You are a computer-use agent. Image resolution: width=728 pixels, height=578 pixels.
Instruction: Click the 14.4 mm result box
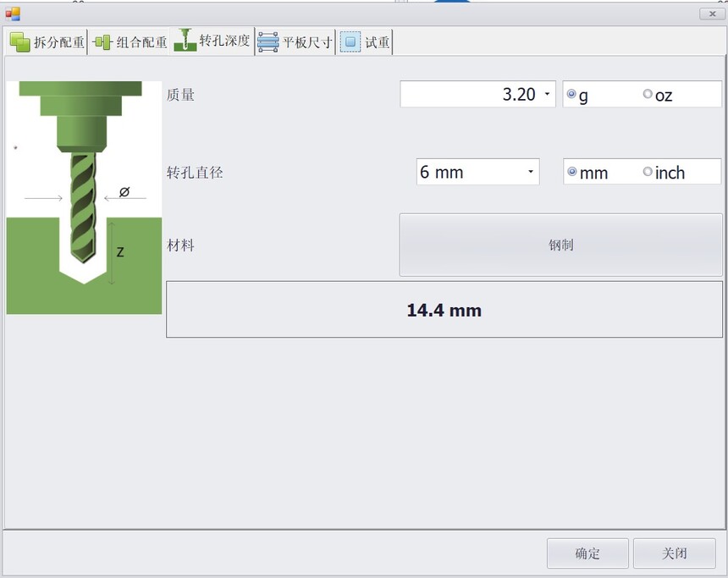click(x=444, y=310)
